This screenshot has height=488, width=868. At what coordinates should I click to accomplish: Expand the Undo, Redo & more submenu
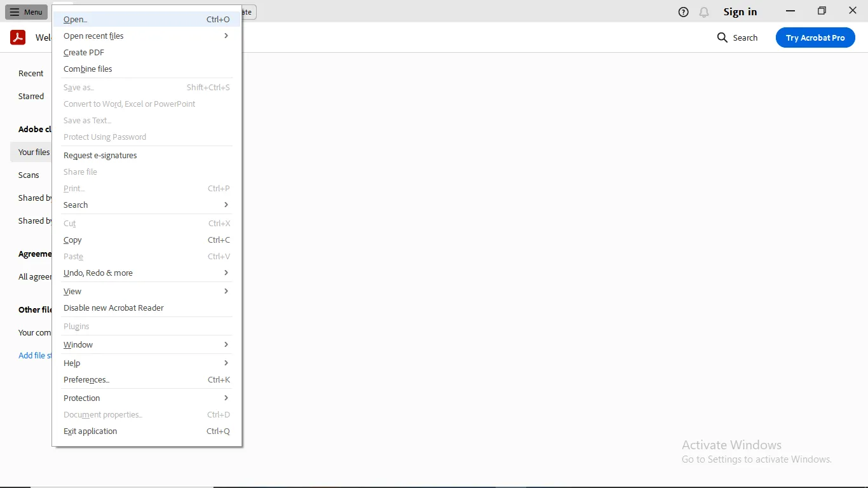tap(98, 273)
